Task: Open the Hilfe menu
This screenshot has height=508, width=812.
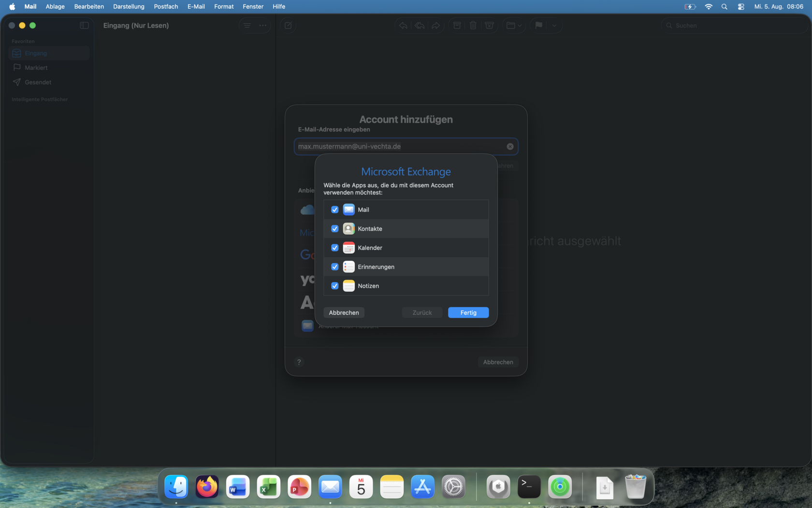Action: [279, 6]
